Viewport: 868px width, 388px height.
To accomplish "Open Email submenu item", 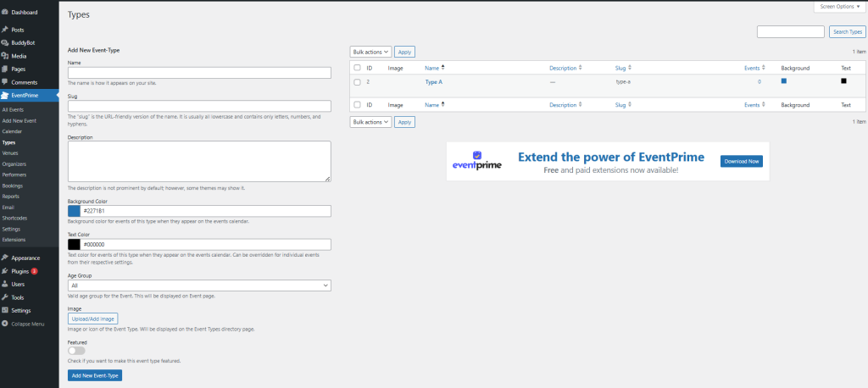I will pyautogui.click(x=8, y=207).
